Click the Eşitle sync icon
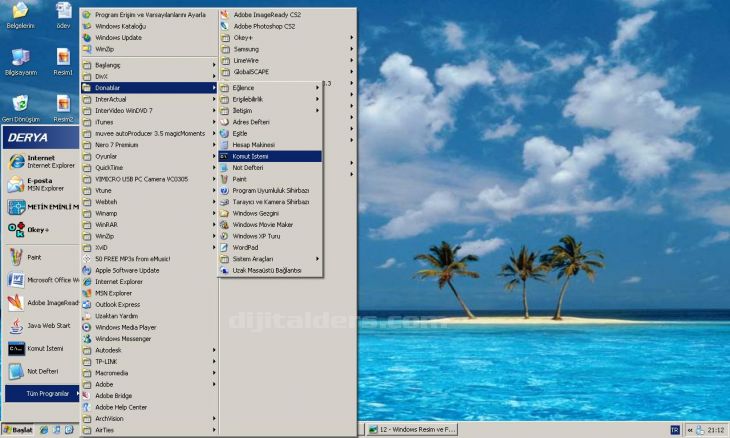 click(224, 134)
